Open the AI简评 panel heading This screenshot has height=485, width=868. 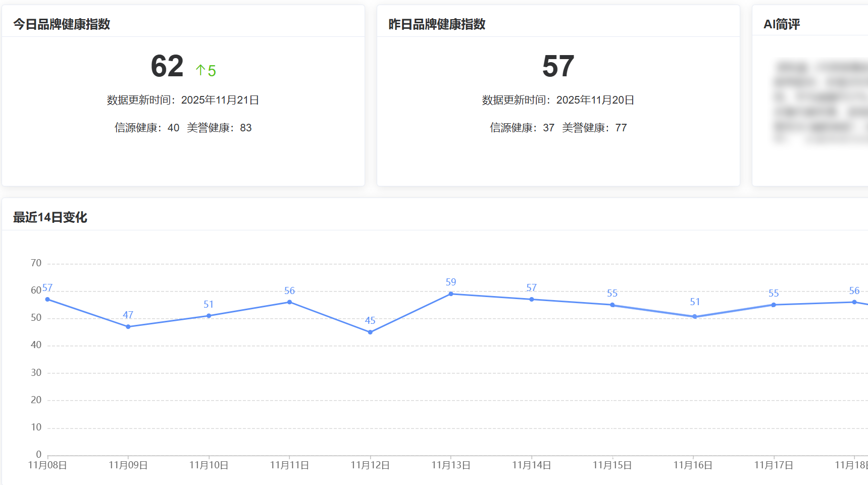pos(782,24)
